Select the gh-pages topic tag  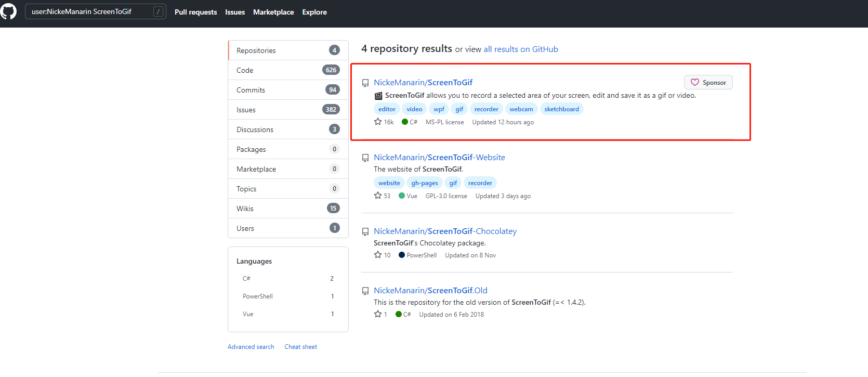click(x=425, y=183)
